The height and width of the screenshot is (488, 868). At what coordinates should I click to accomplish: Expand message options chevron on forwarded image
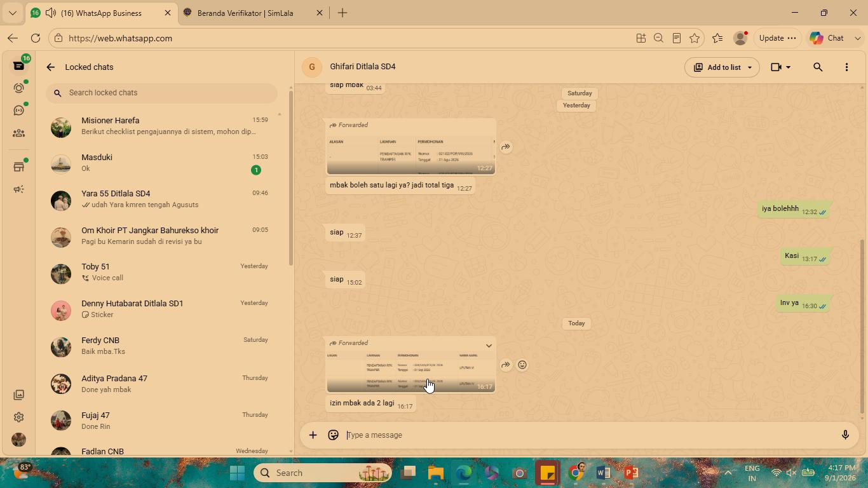[489, 346]
